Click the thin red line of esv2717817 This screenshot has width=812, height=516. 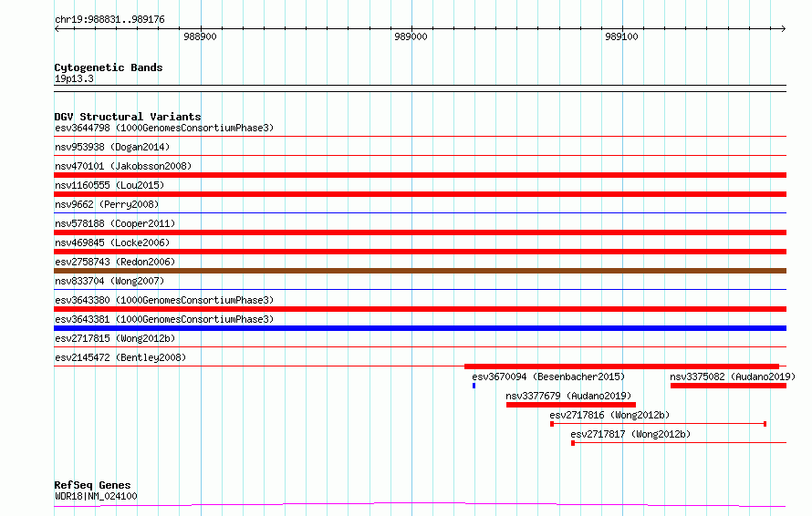(x=679, y=443)
